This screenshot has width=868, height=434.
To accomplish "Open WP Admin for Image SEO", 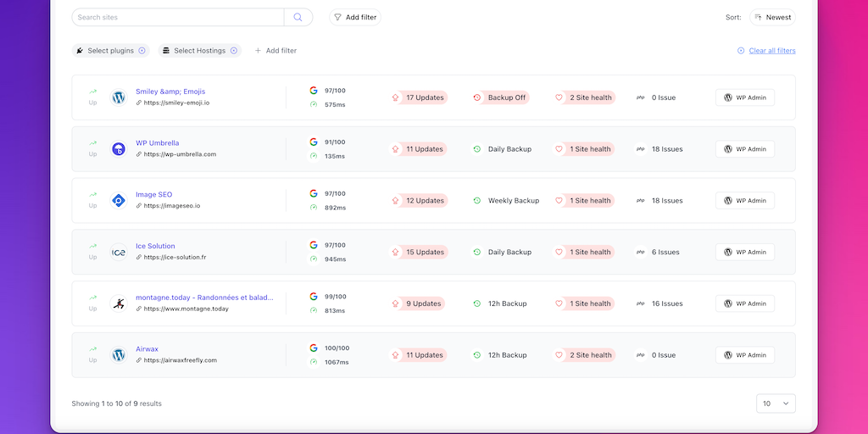I will (745, 201).
